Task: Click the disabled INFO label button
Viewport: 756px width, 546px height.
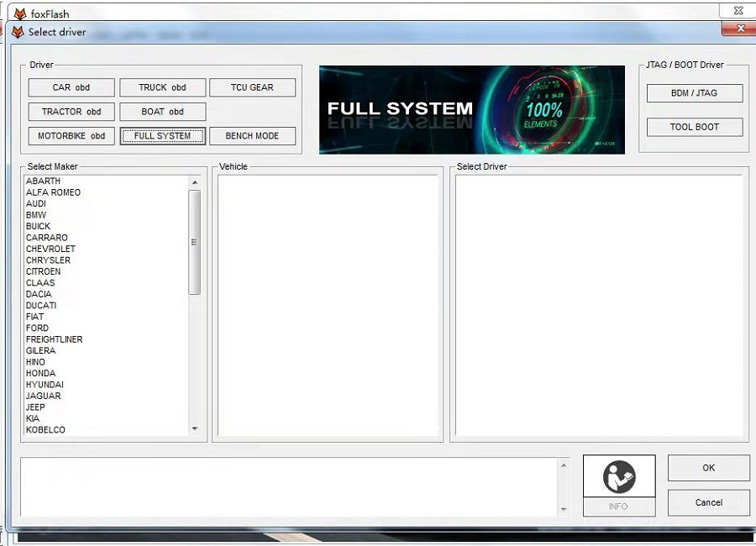Action: coord(619,507)
